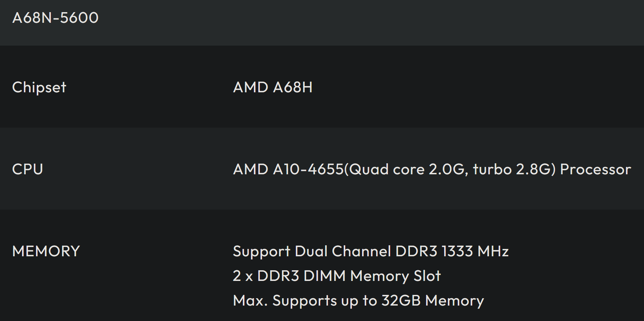Click the AMD A68H chipset value
This screenshot has height=321, width=644.
click(273, 87)
